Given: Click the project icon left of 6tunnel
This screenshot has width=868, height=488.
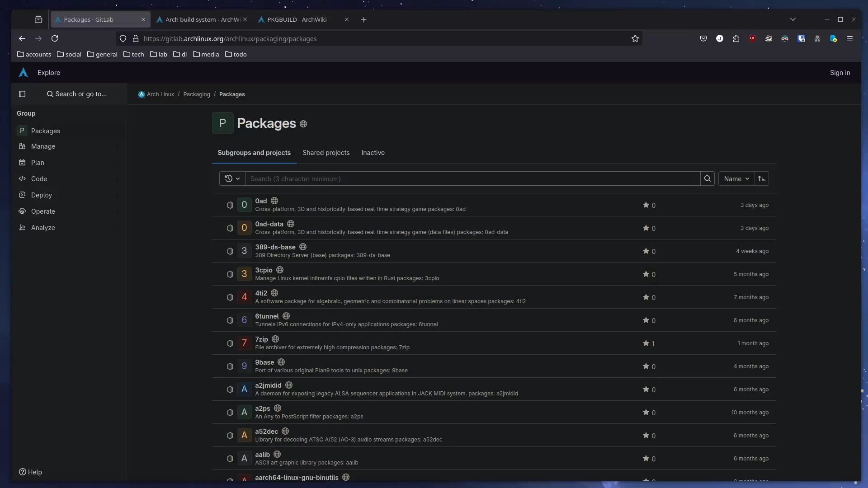Looking at the screenshot, I should [x=230, y=320].
